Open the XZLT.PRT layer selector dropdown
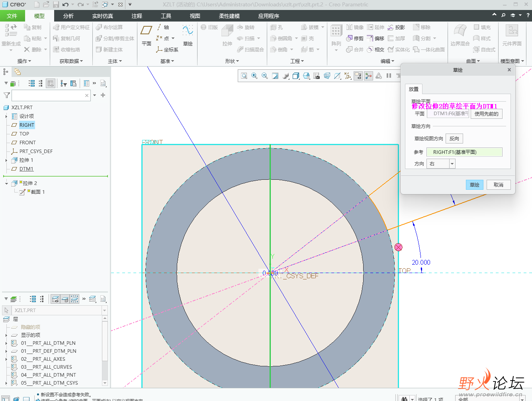This screenshot has height=401, width=532. (105, 310)
